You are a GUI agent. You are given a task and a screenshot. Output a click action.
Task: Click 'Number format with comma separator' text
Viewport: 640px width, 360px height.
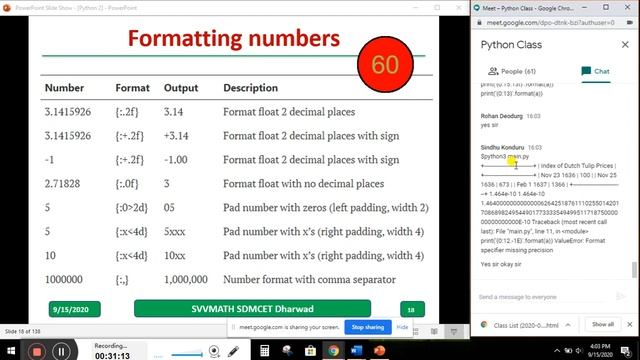pyautogui.click(x=309, y=280)
